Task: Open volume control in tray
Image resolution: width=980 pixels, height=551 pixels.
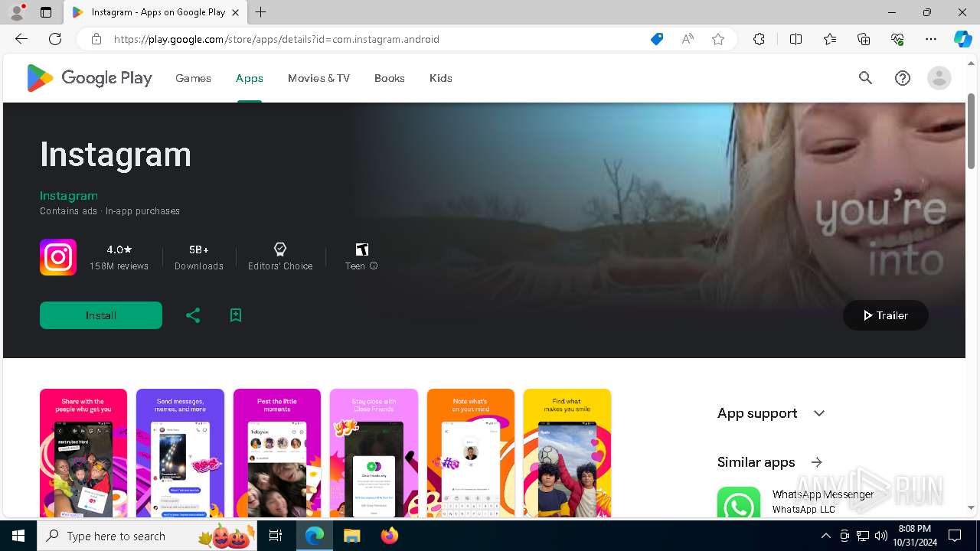Action: coord(880,536)
